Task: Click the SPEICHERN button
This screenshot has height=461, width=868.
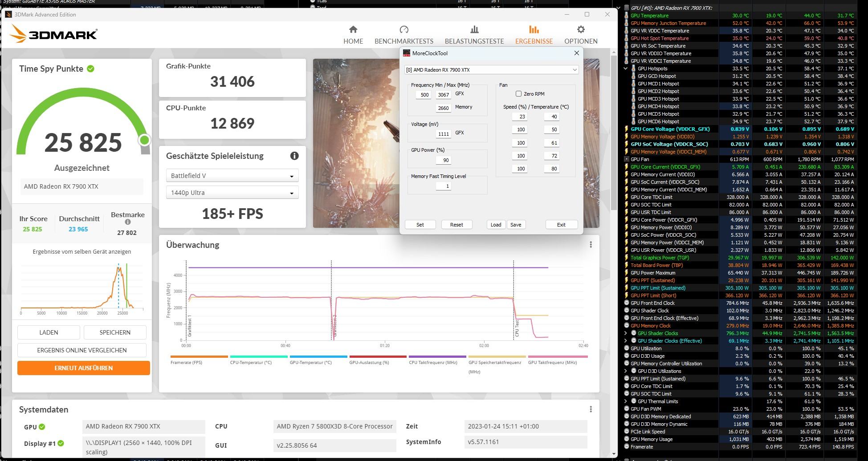Action: coord(115,332)
